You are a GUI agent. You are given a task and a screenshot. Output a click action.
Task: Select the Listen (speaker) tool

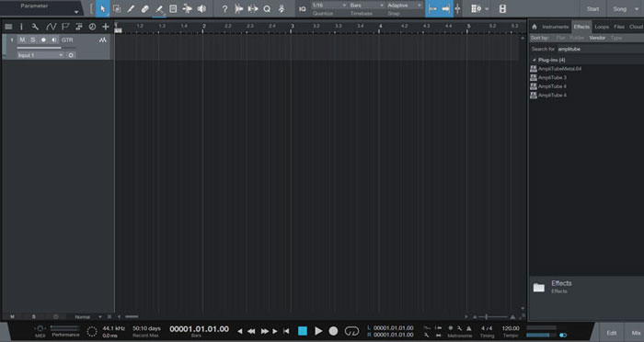pyautogui.click(x=201, y=8)
